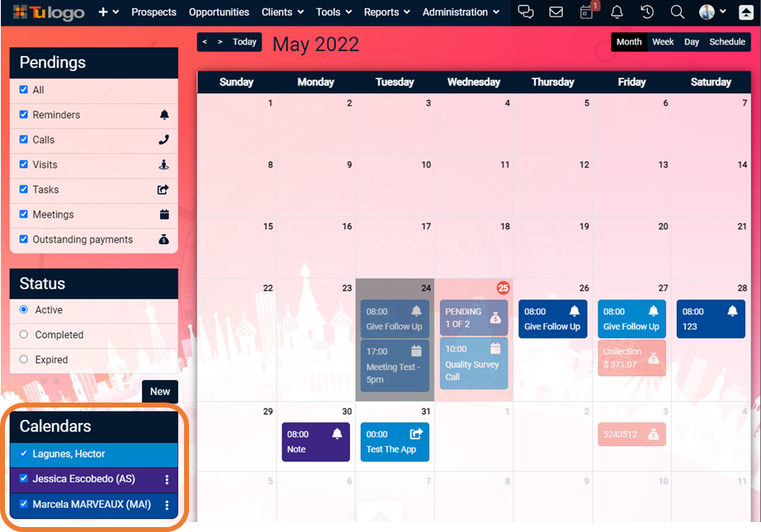Click calendar icon on Quality Survey Call
The width and height of the screenshot is (761, 532).
pyautogui.click(x=495, y=348)
